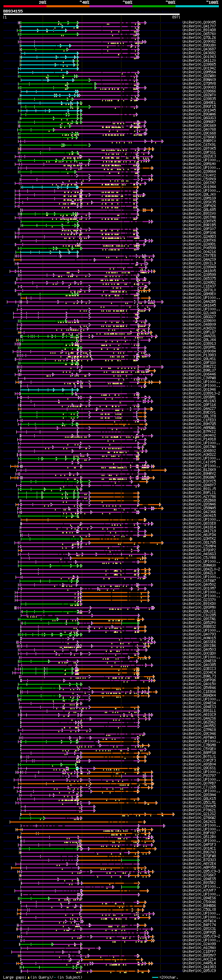
Task: Select hit label UniRef100_B9EXV1
Action: 199,412
